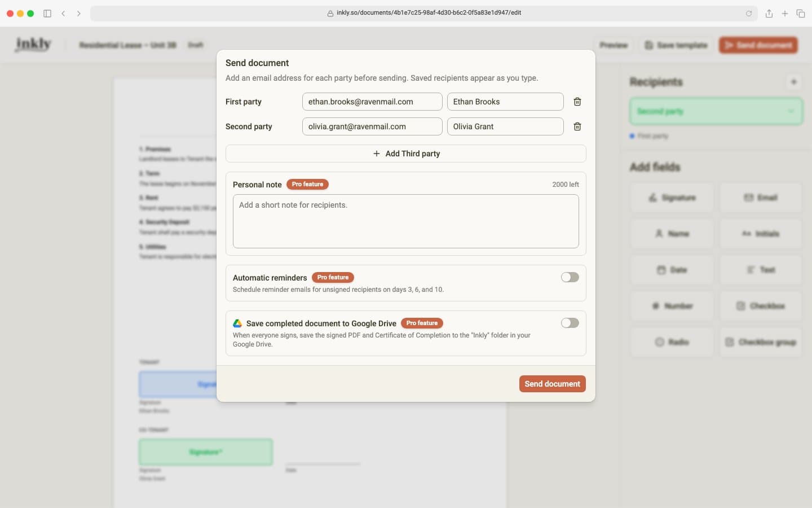Delete the First party recipient row

pyautogui.click(x=577, y=102)
